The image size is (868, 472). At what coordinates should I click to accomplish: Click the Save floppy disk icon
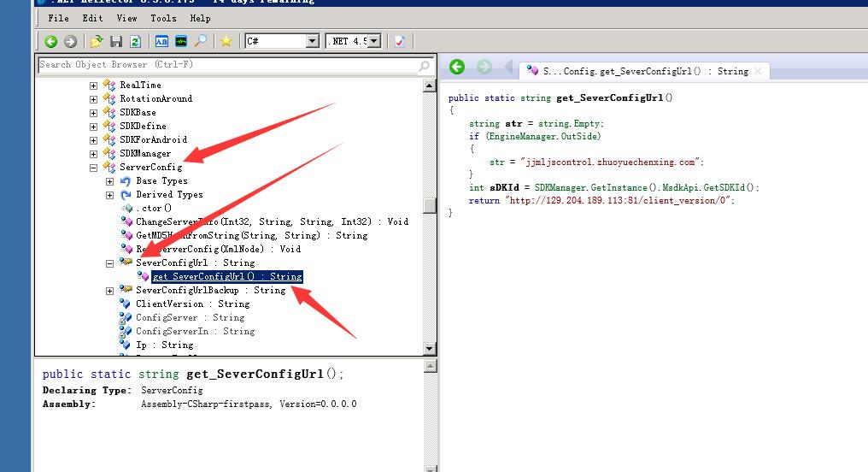pyautogui.click(x=116, y=41)
